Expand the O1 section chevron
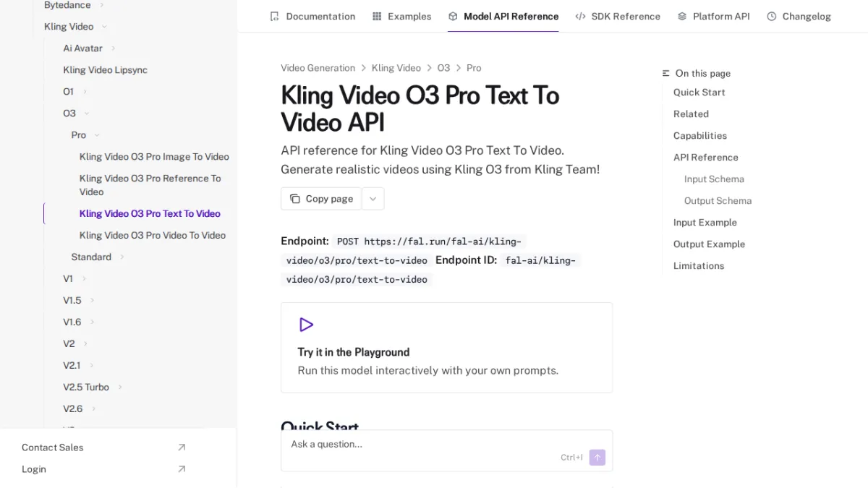Image resolution: width=868 pixels, height=488 pixels. (85, 92)
